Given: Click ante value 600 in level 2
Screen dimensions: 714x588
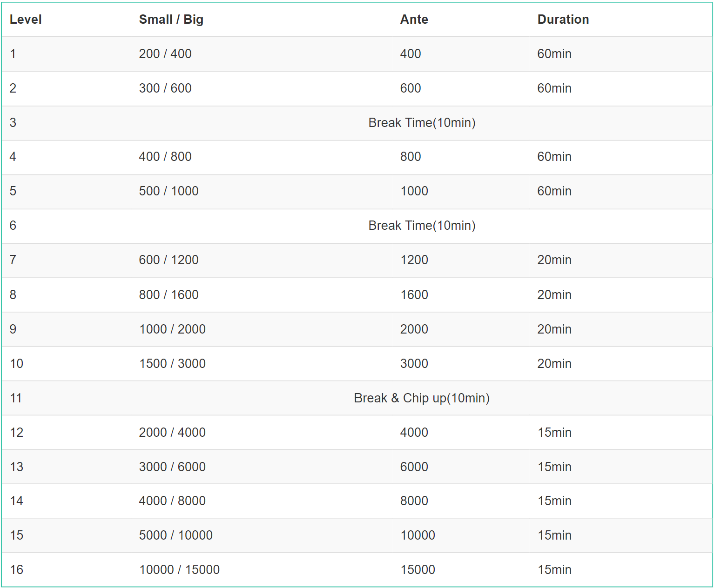Looking at the screenshot, I should click(411, 88).
